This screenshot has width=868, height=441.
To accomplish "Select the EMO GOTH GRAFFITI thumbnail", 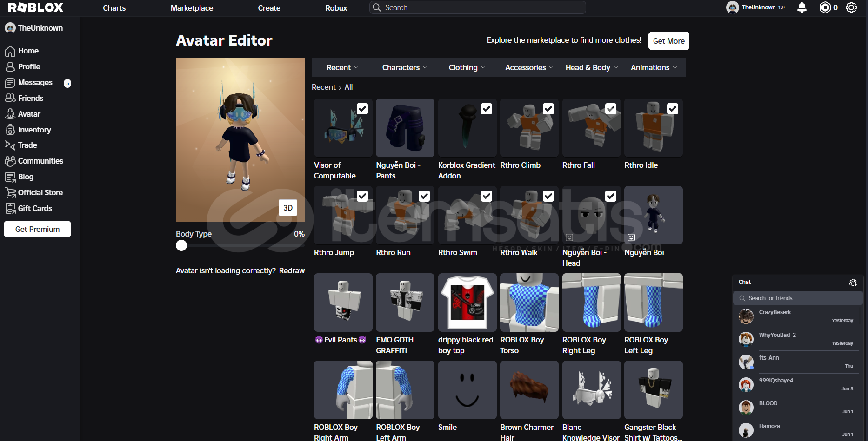I will coord(405,303).
